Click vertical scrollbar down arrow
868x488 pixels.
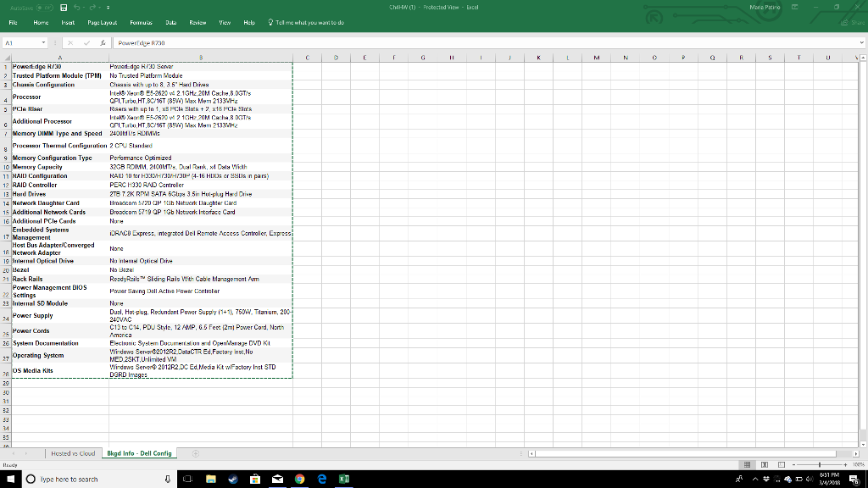tap(863, 444)
